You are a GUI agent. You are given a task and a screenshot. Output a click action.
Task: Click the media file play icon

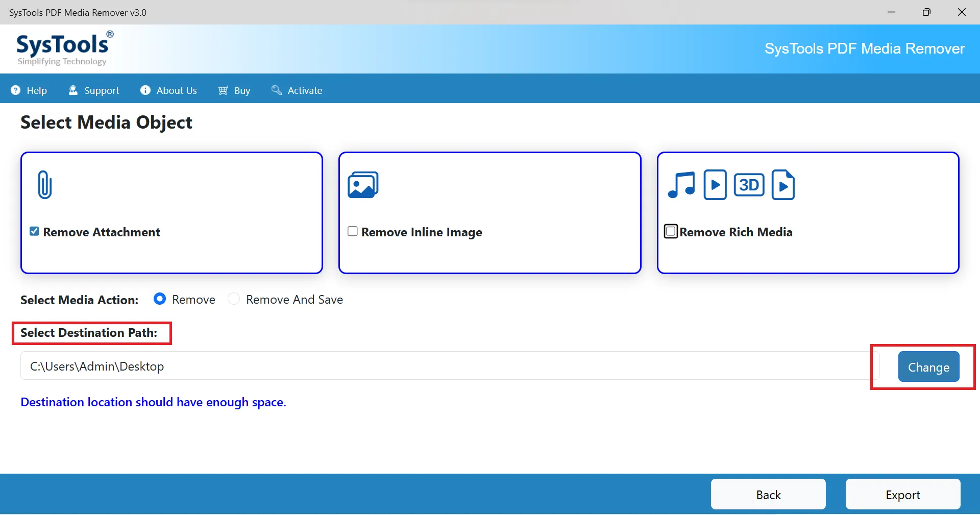pyautogui.click(x=783, y=185)
